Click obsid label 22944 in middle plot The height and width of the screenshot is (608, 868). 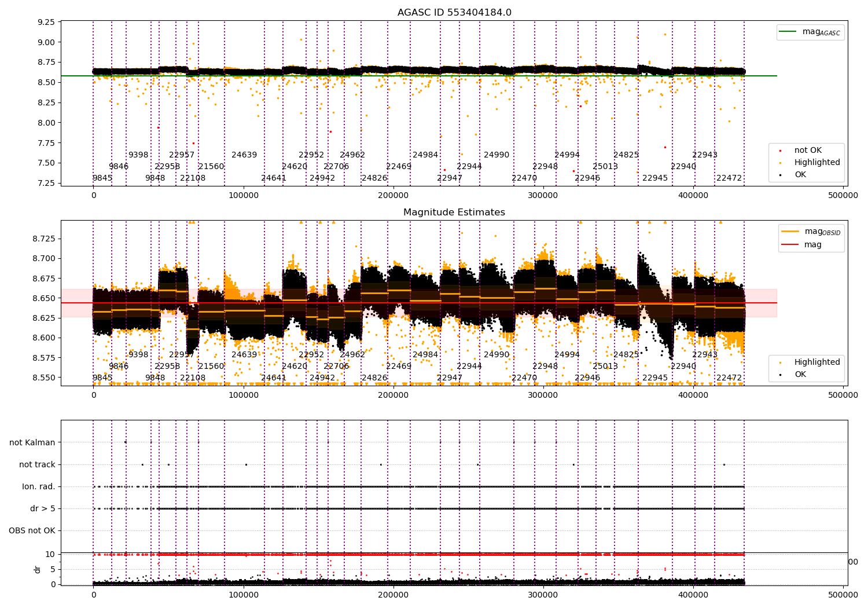469,366
